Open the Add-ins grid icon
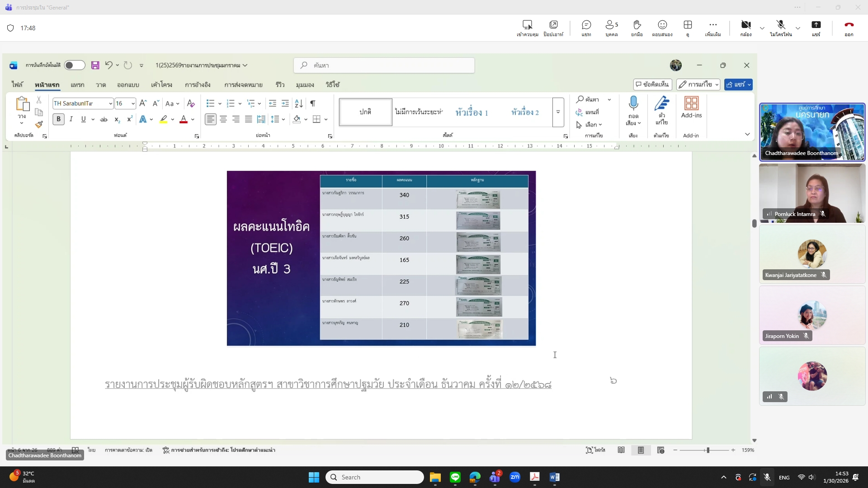 tap(691, 103)
